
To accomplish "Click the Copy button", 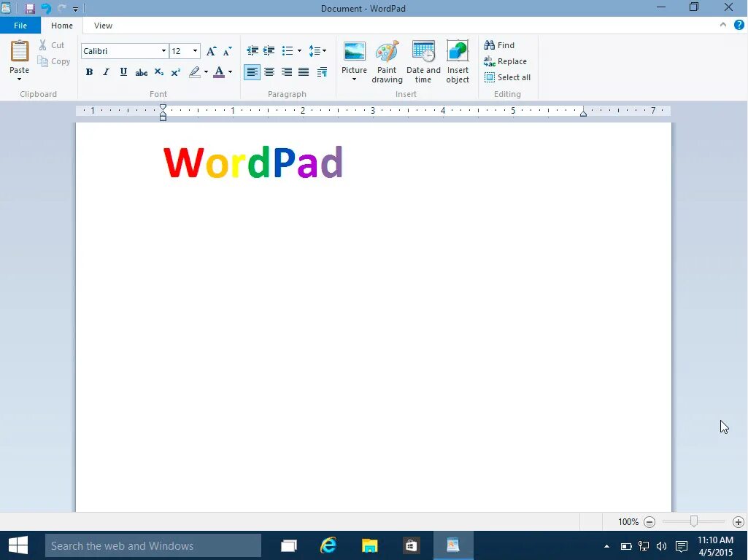I will [x=54, y=61].
